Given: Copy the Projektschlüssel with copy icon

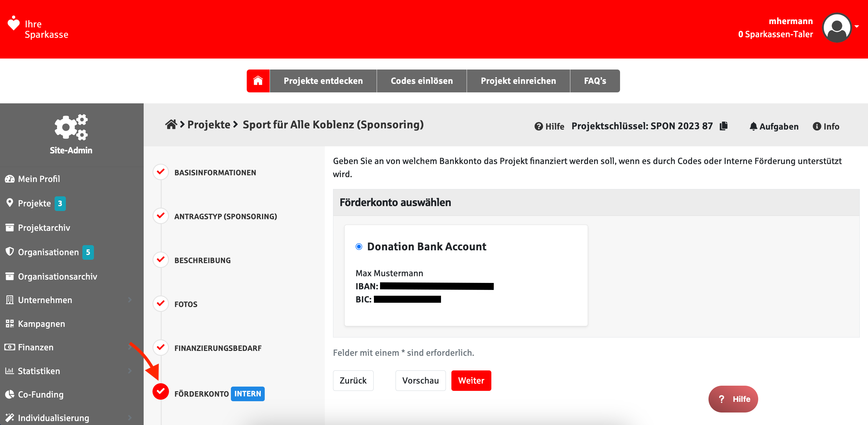Looking at the screenshot, I should [723, 126].
